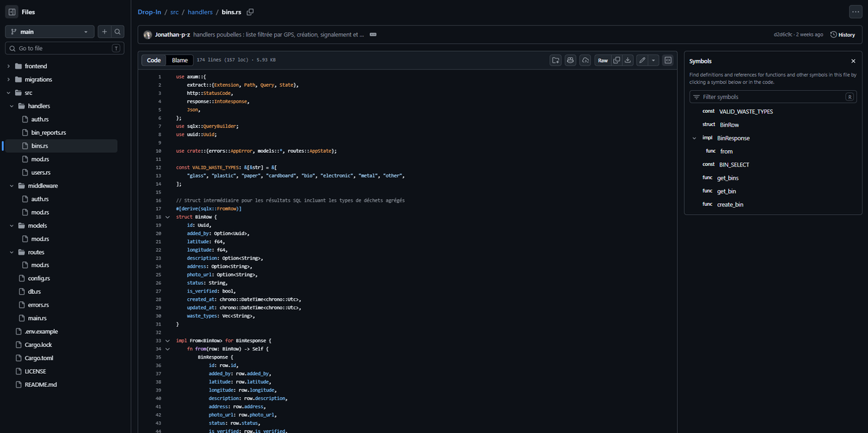
Task: Select the get_bins symbol
Action: 730,178
